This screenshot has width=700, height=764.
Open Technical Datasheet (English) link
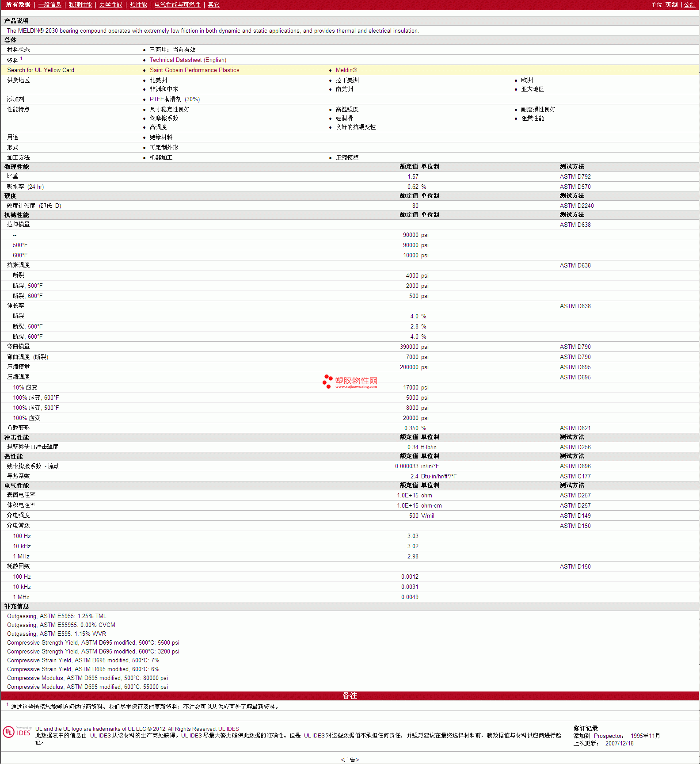(188, 60)
